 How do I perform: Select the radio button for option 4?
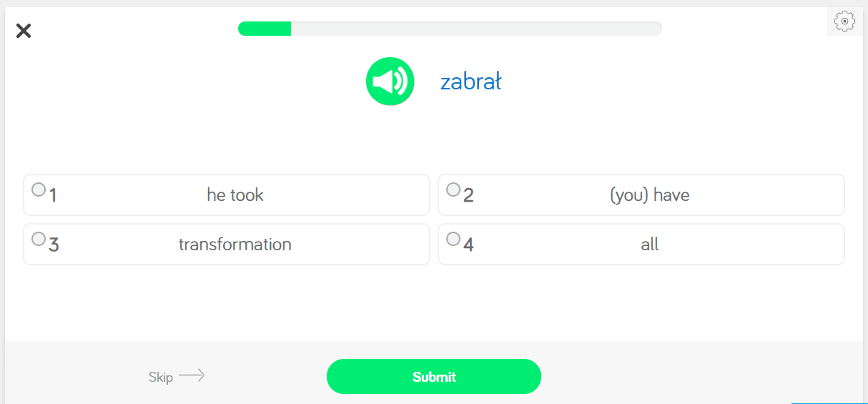(453, 239)
